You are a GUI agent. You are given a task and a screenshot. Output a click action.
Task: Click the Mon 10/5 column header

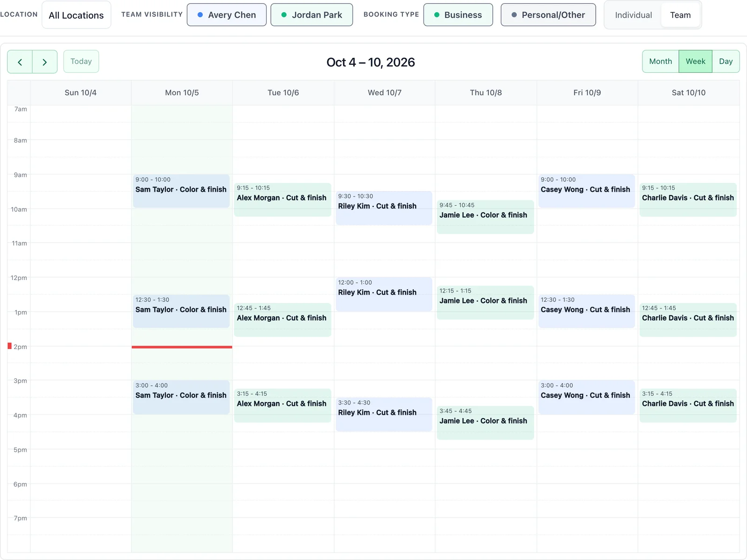182,92
